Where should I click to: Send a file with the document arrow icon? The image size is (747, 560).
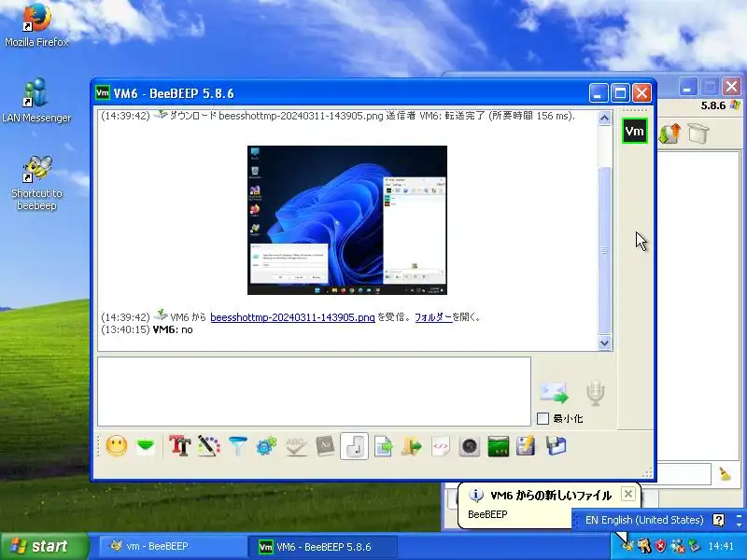click(384, 447)
